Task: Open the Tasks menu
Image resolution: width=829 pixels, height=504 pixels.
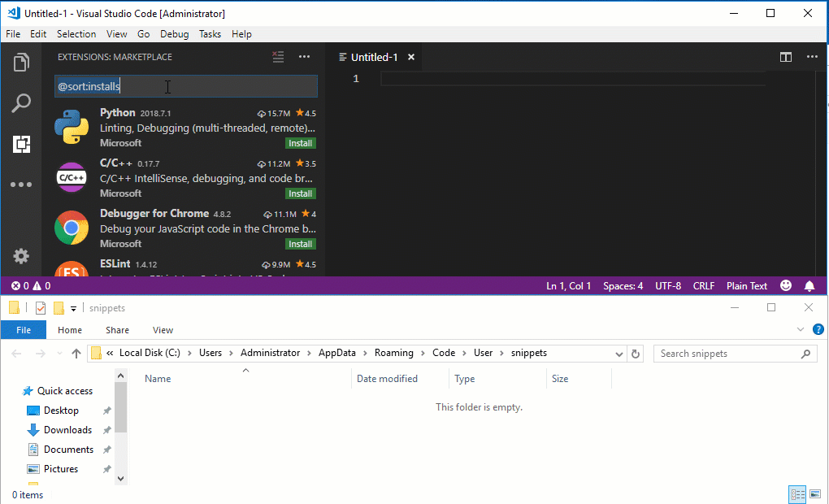Action: pos(210,34)
